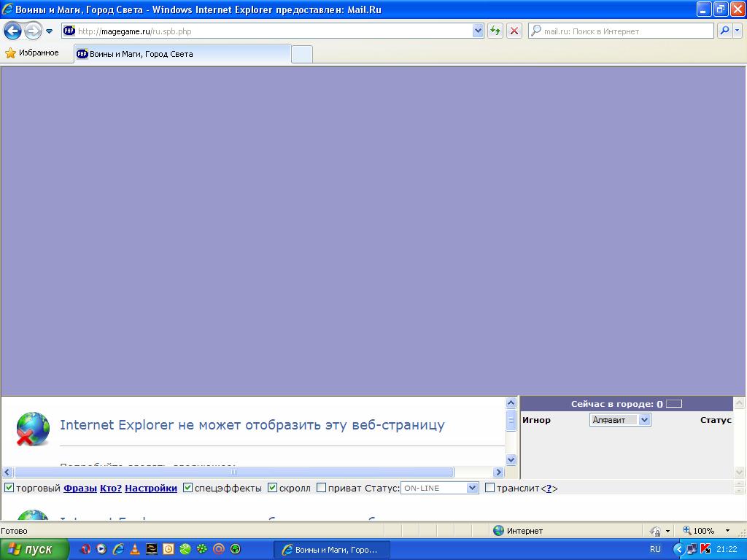Click the system clock showing 21:22
Screen dimensions: 747x560
(727, 550)
